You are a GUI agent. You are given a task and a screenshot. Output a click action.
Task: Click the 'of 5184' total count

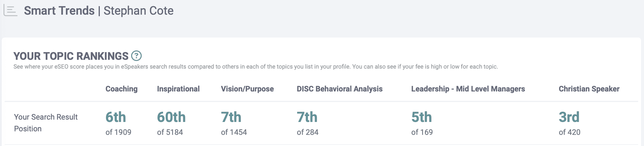point(170,132)
